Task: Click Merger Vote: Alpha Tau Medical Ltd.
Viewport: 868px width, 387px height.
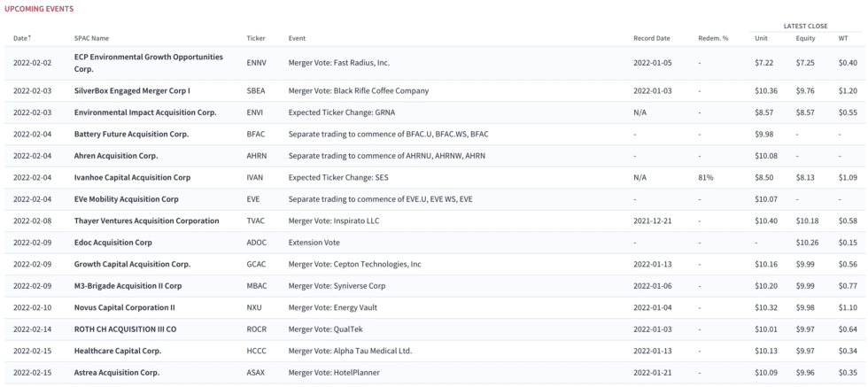Action: click(x=350, y=351)
